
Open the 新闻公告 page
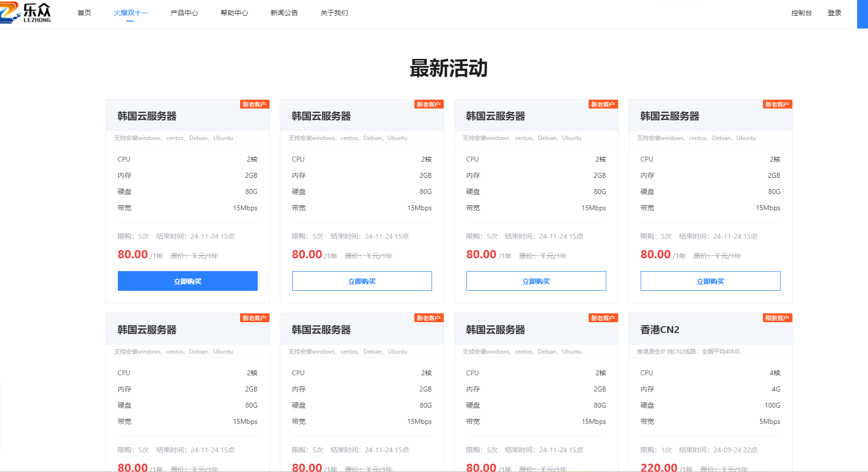click(x=284, y=13)
